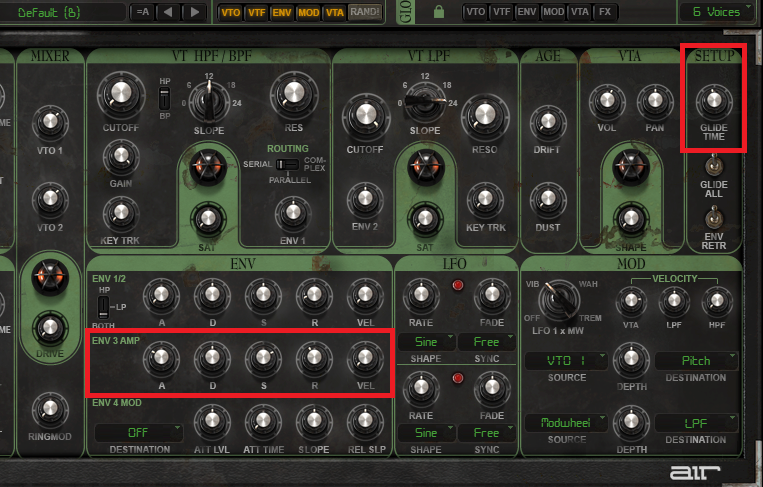Click the next preset arrow

194,12
